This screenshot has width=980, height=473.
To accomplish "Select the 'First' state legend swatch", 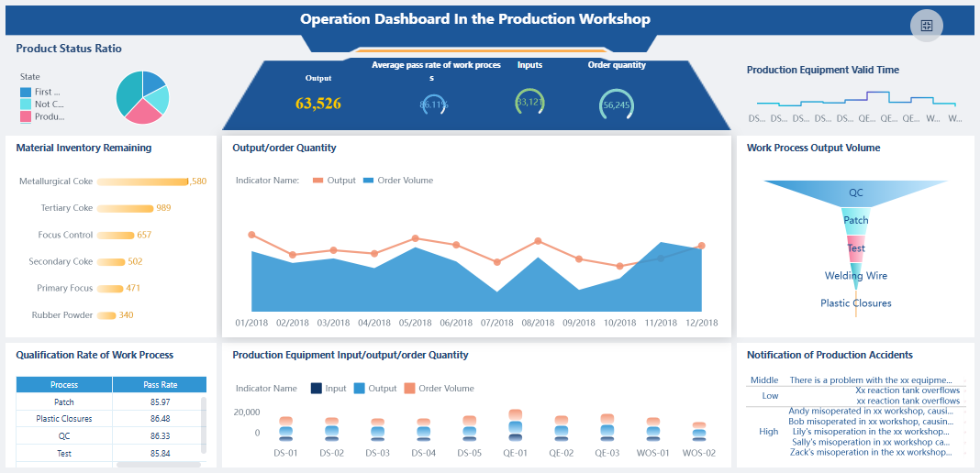I will (26, 92).
